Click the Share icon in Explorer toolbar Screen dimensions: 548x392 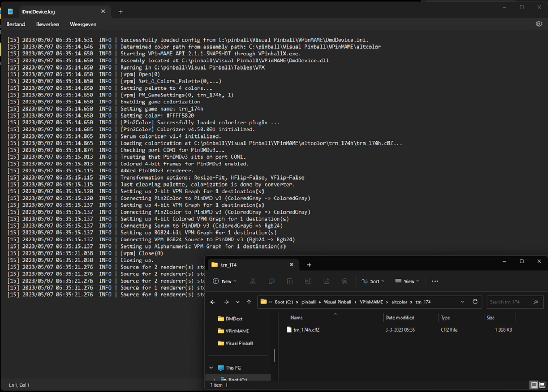(327, 281)
